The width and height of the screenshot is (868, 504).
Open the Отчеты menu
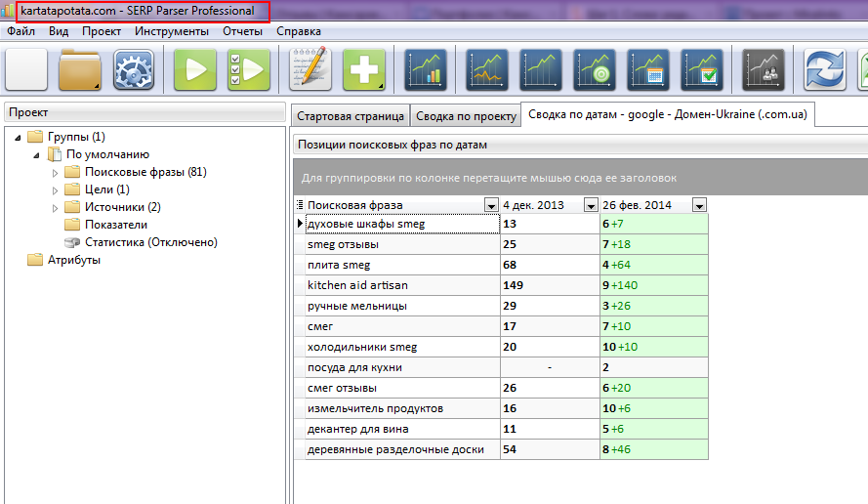click(x=242, y=31)
